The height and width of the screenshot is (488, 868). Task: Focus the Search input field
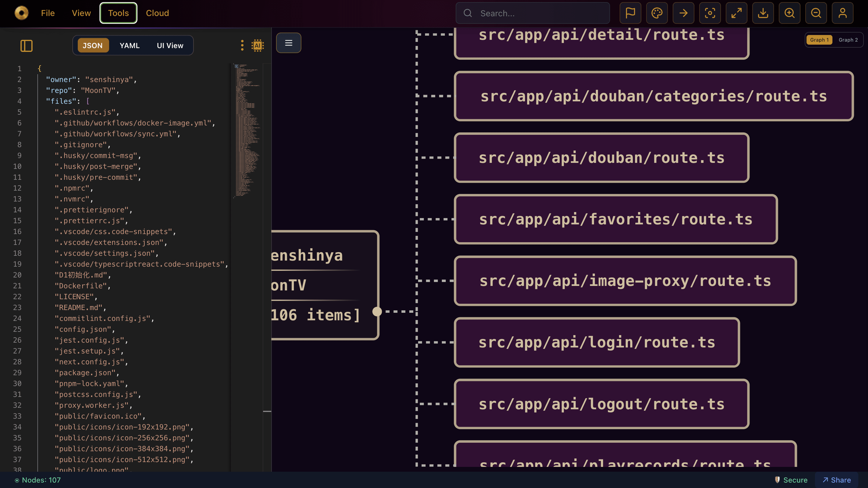tap(533, 13)
